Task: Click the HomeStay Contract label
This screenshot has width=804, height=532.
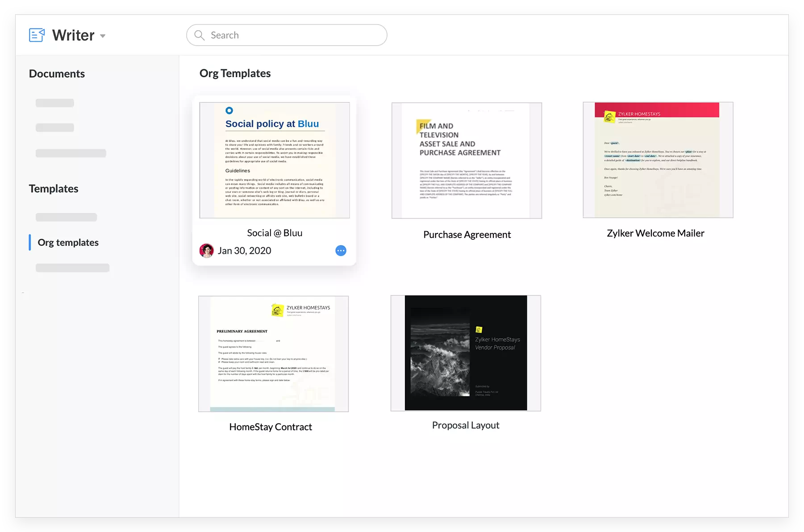Action: pyautogui.click(x=271, y=427)
